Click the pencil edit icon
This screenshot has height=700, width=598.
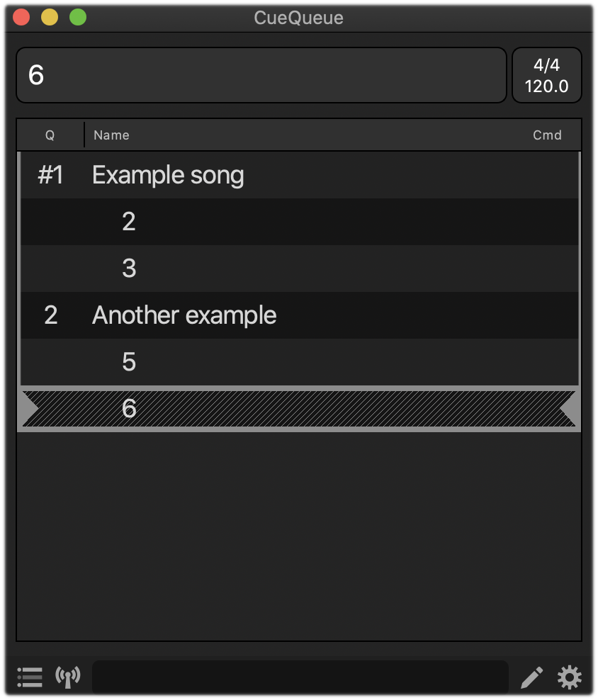(531, 678)
